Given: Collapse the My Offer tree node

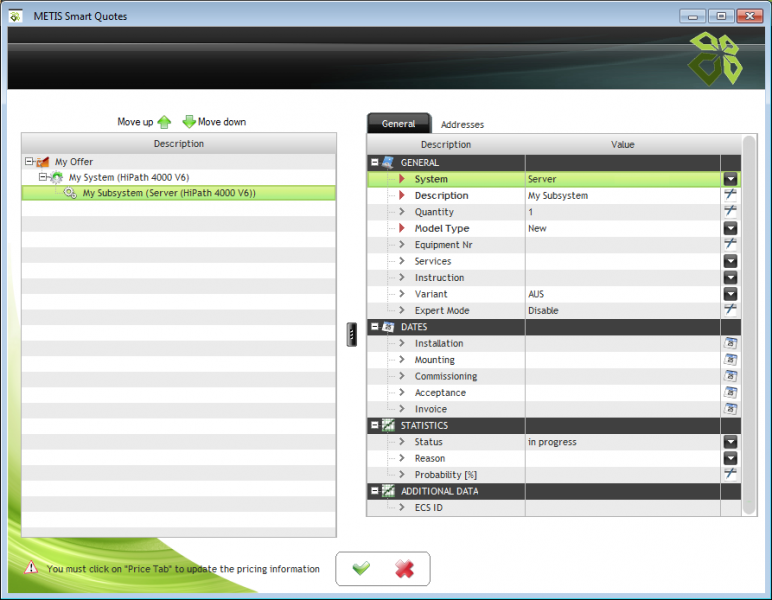Looking at the screenshot, I should pyautogui.click(x=29, y=161).
